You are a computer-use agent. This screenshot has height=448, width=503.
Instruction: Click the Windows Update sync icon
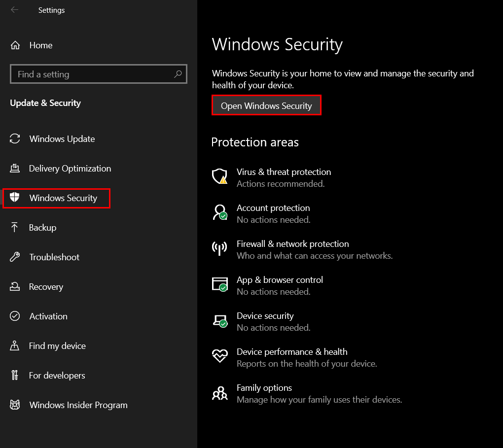click(15, 138)
